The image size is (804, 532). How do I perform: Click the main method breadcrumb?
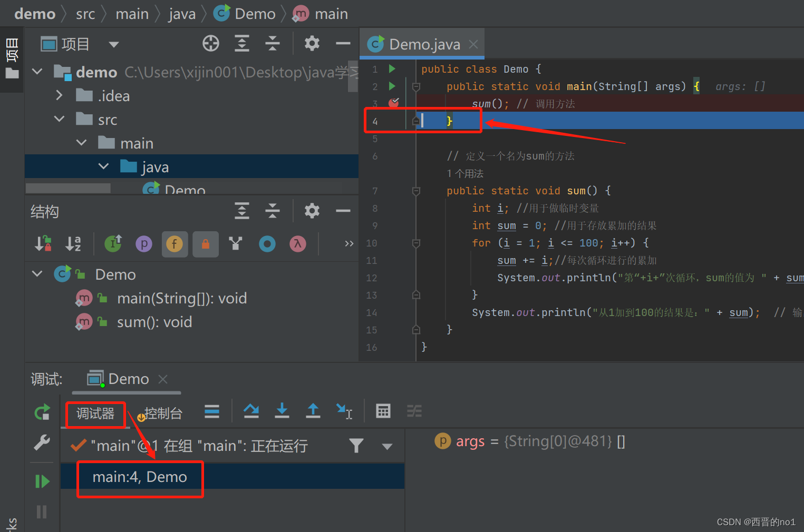coord(320,14)
